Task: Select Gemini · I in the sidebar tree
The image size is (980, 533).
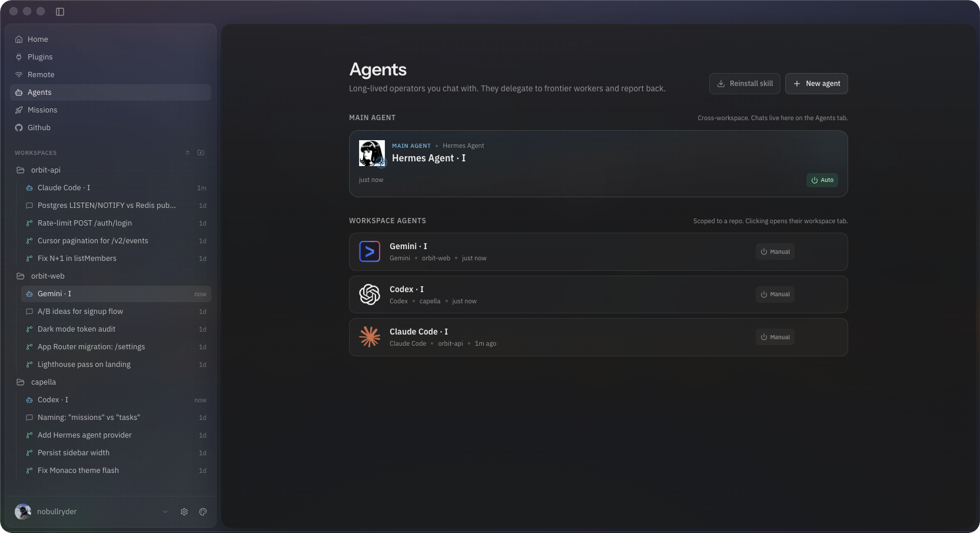Action: click(x=116, y=294)
